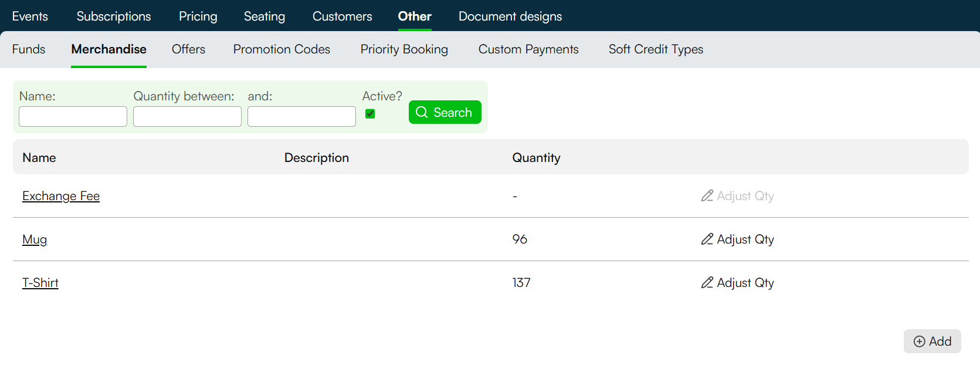Image resolution: width=980 pixels, height=365 pixels.
Task: Click Adjust Qty for Exchange Fee
Action: [x=737, y=196]
